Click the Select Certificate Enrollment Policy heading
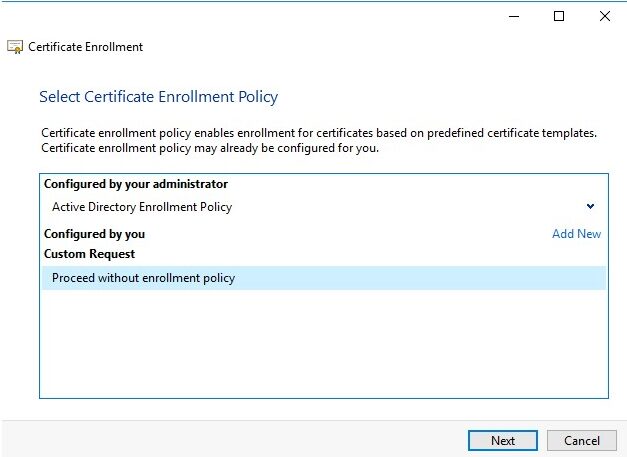The height and width of the screenshot is (457, 627). pyautogui.click(x=158, y=97)
